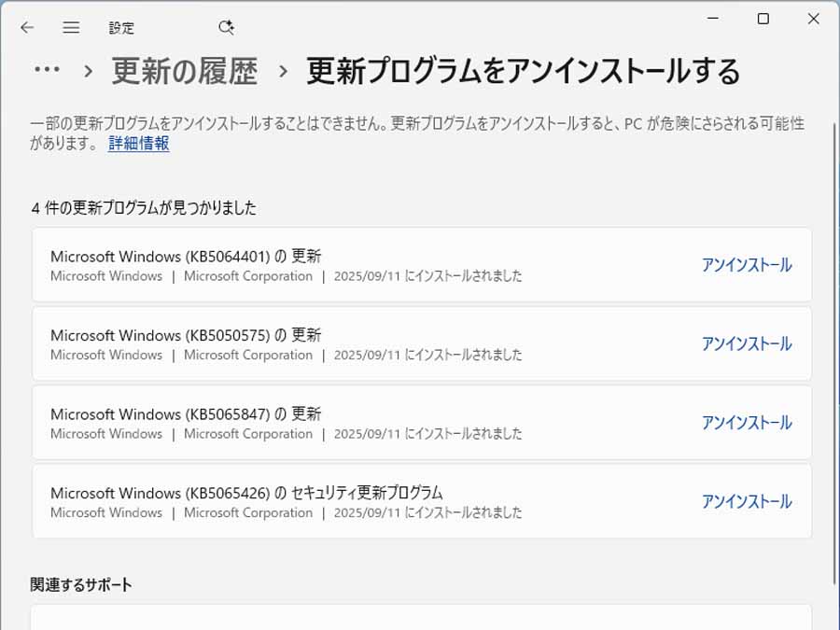Viewport: 840px width, 630px height.
Task: Uninstall update KB5065847
Action: 747,423
